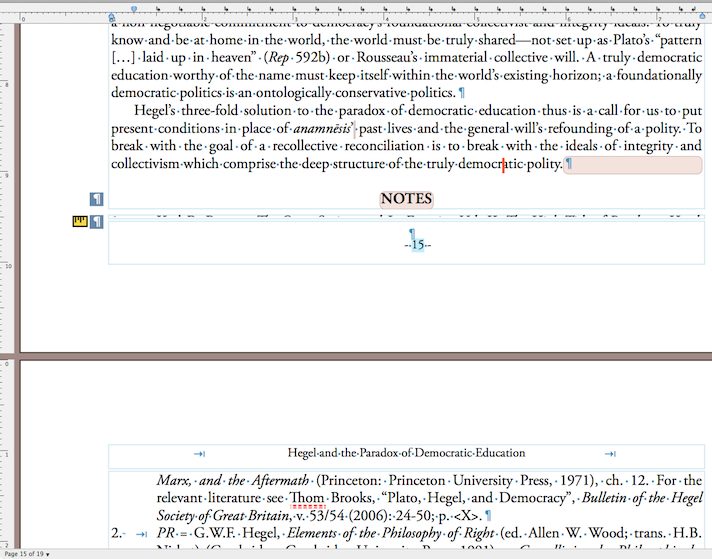Click the left tab arrow in the page header

coord(199,454)
